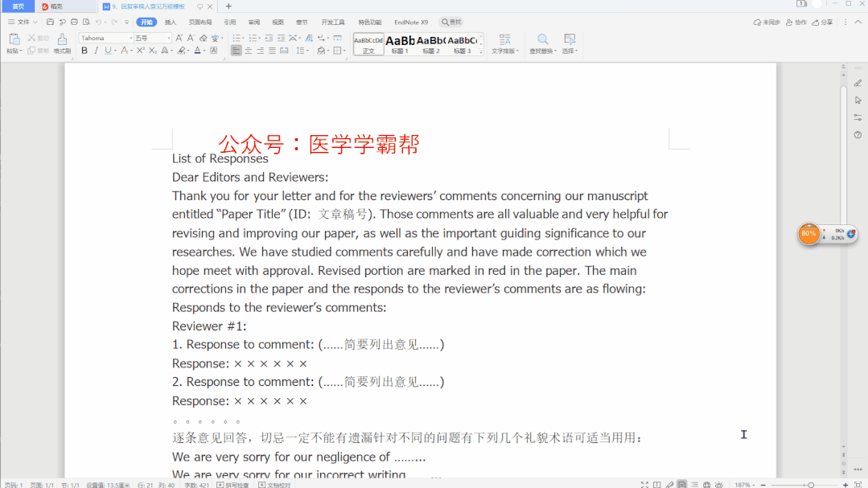This screenshot has height=488, width=868.
Task: Open the 视图 tab
Action: click(x=278, y=23)
